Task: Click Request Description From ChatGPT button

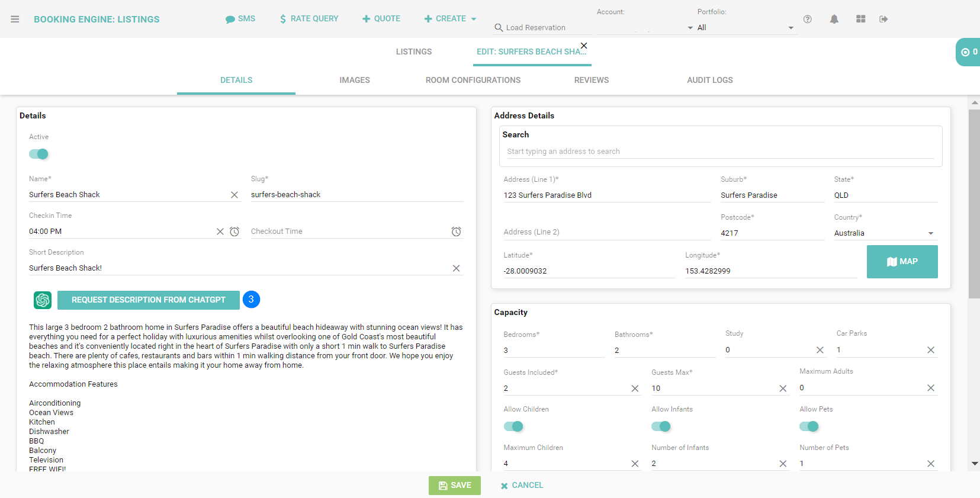Action: 148,300
